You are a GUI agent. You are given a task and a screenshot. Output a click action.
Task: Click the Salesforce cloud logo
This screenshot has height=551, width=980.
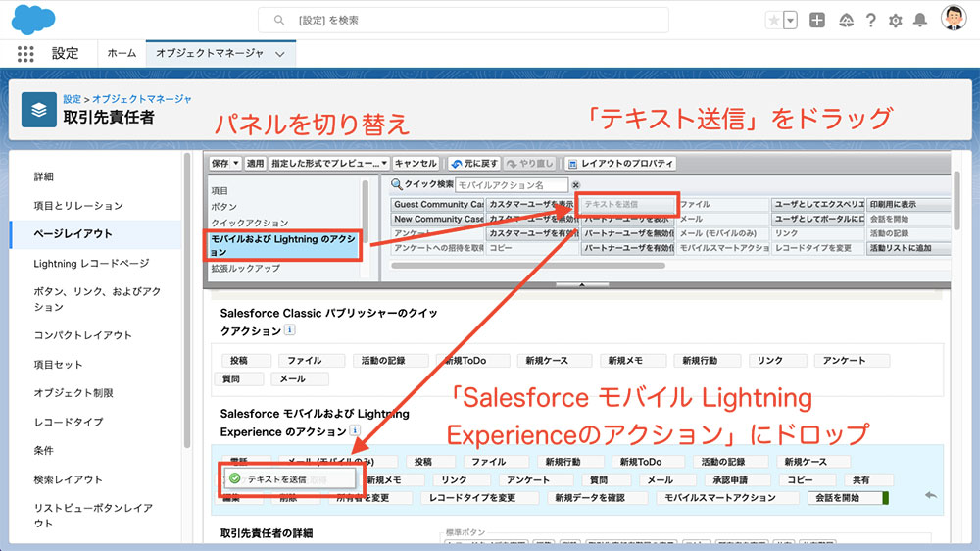(33, 19)
